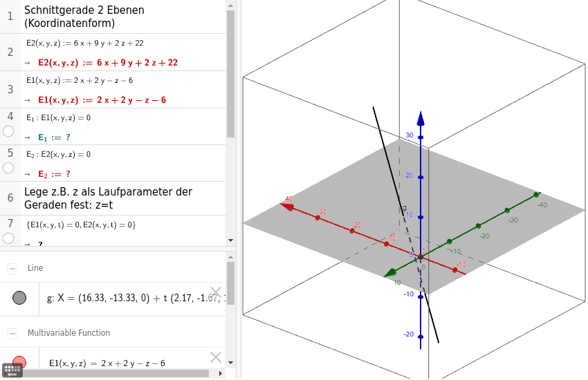Viewport: 588px width, 380px height.
Task: Click z-axis tick labeled 20
Action: [421, 178]
